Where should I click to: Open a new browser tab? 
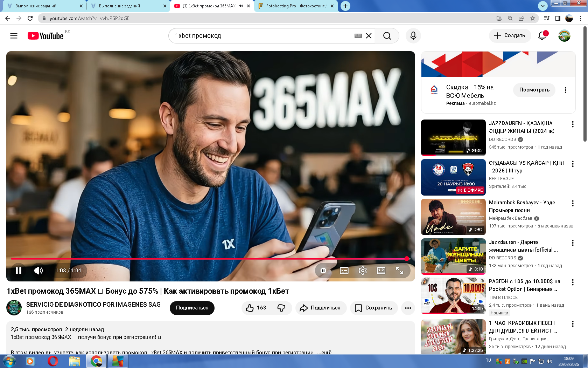[345, 6]
